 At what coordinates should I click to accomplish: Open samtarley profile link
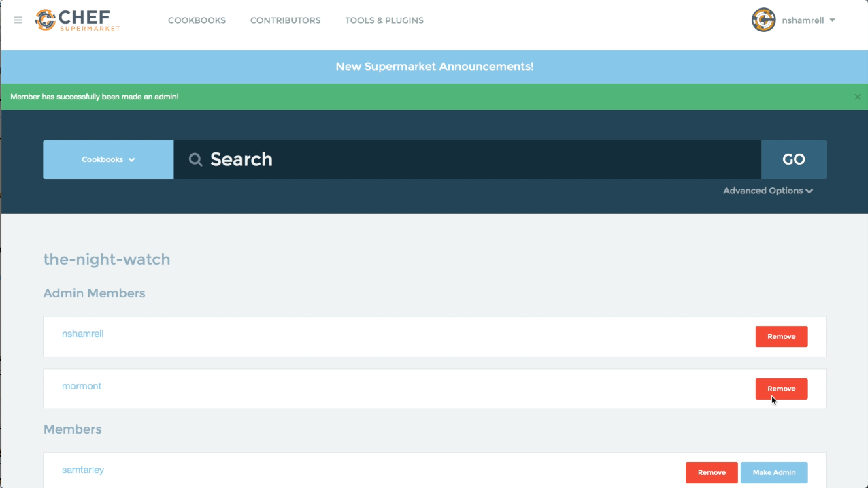(83, 470)
